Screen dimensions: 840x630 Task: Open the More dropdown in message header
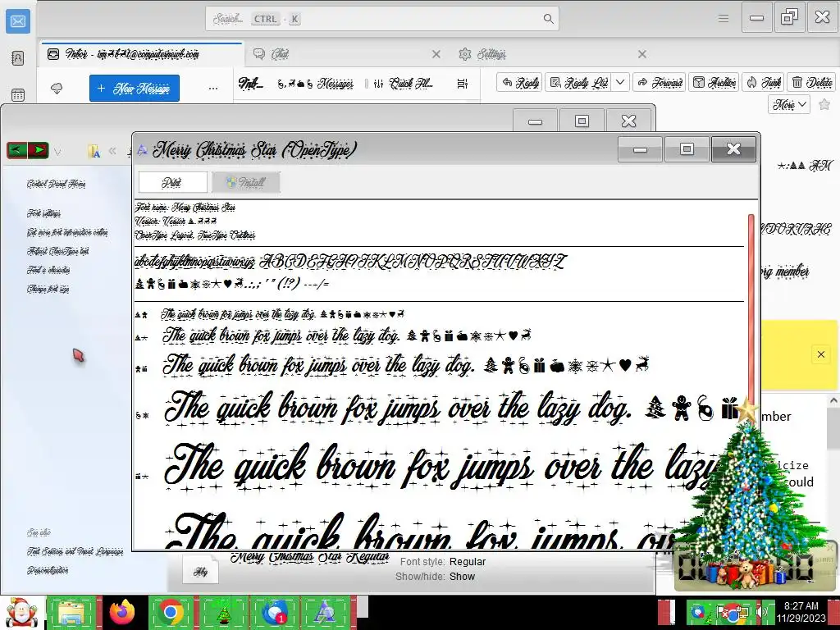coord(788,104)
